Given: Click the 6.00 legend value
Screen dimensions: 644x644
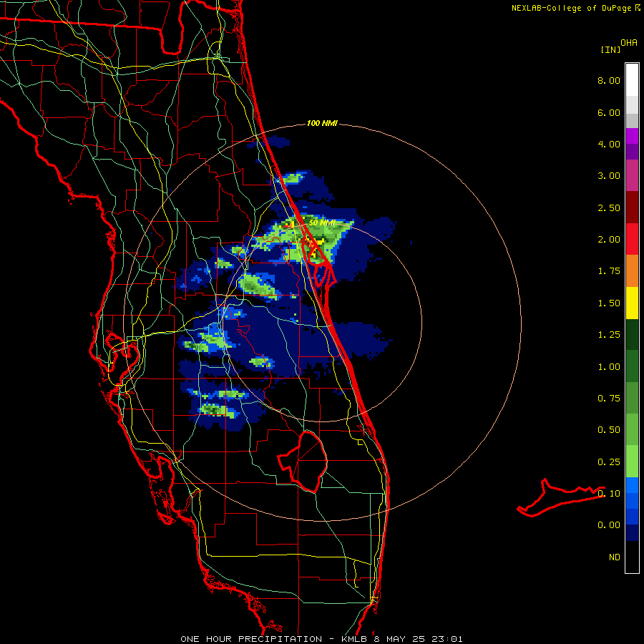Looking at the screenshot, I should pos(609,112).
